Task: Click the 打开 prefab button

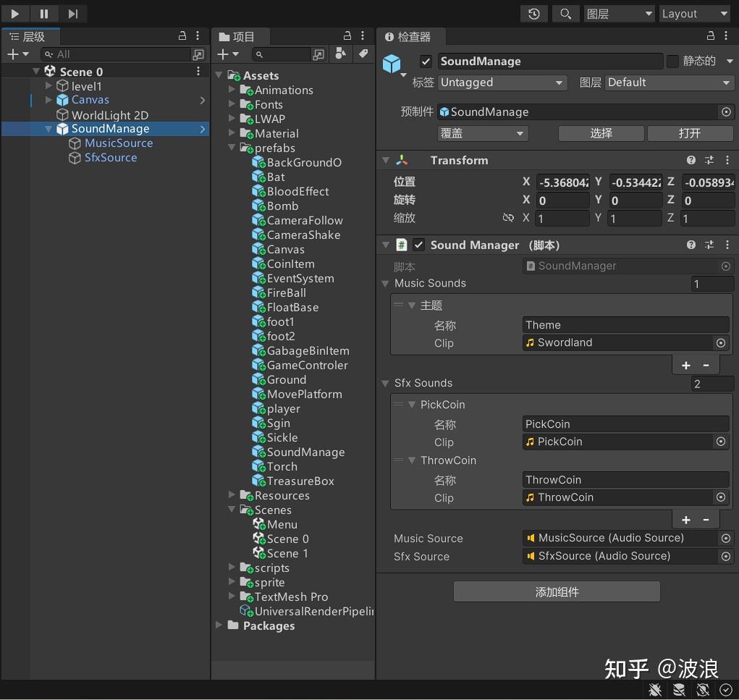Action: coord(690,133)
